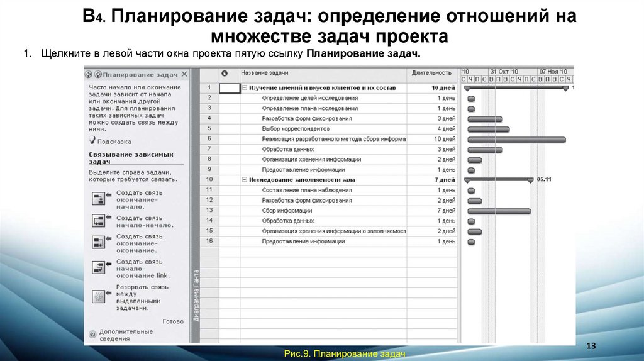Open the Подсказка hint with bulb icon
Screen dimensions: 644x361
click(x=110, y=141)
